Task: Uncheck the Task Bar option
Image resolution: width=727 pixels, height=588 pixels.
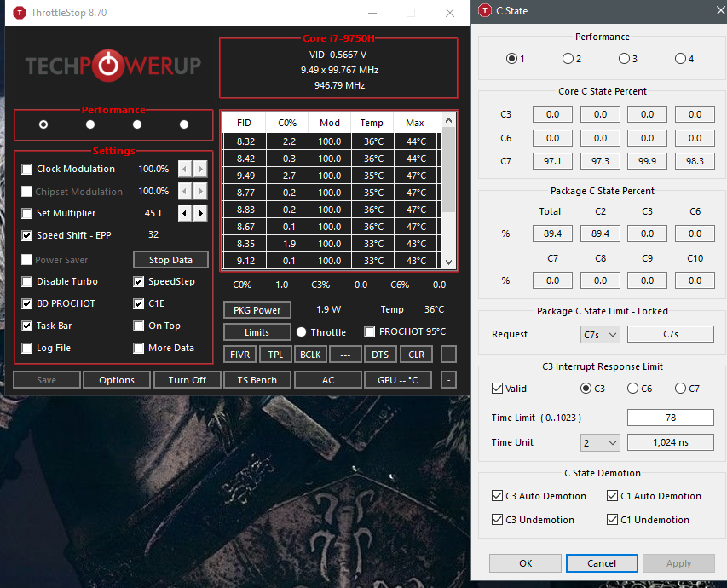Action: [x=27, y=326]
